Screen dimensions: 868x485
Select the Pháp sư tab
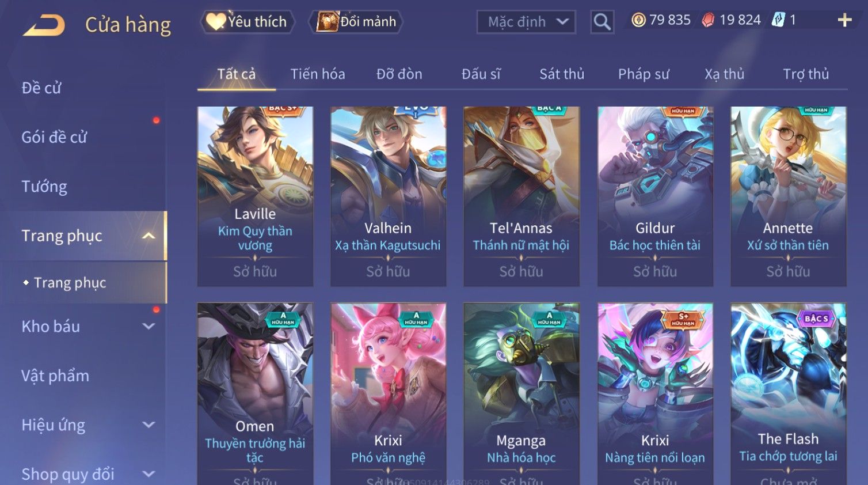[644, 74]
